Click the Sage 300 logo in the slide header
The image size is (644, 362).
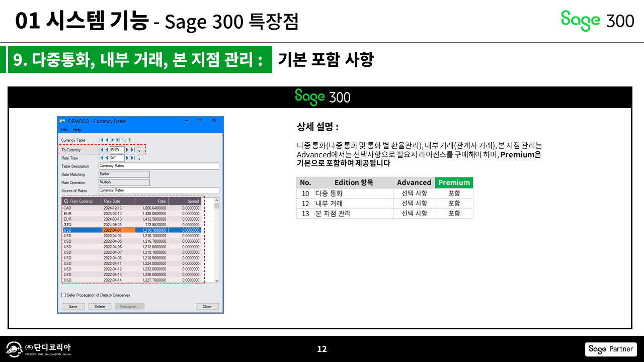598,21
